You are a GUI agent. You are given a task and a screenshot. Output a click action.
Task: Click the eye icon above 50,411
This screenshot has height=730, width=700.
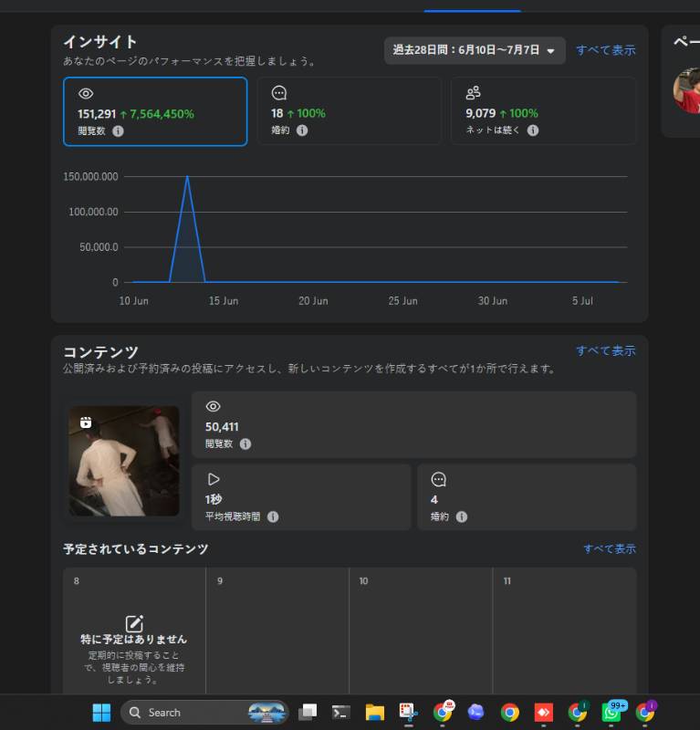point(213,406)
